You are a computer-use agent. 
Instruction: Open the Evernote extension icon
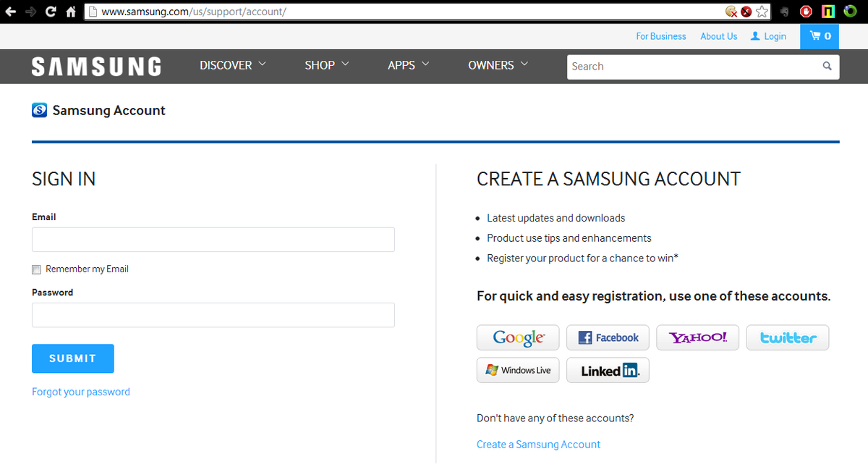tap(784, 12)
